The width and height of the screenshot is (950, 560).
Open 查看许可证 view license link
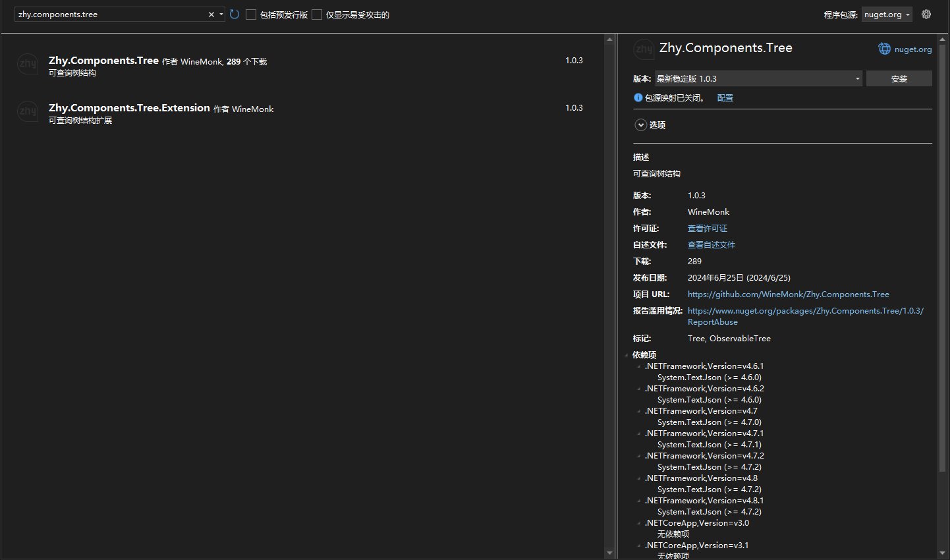tap(708, 229)
